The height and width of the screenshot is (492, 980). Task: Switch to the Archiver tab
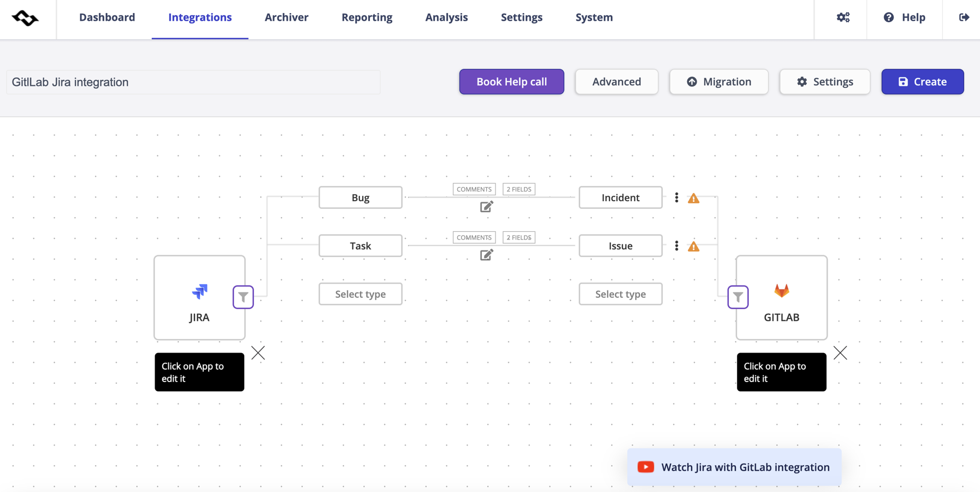(x=286, y=17)
